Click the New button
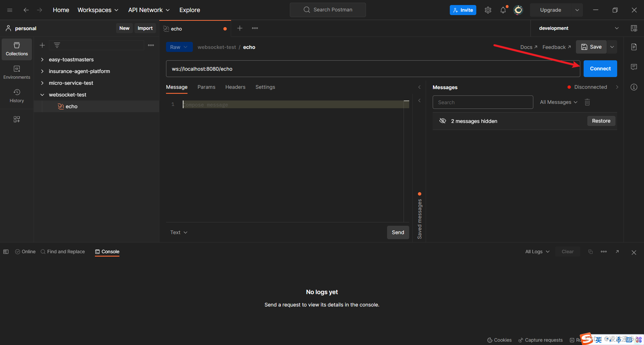Viewport: 644px width, 345px height. (124, 28)
